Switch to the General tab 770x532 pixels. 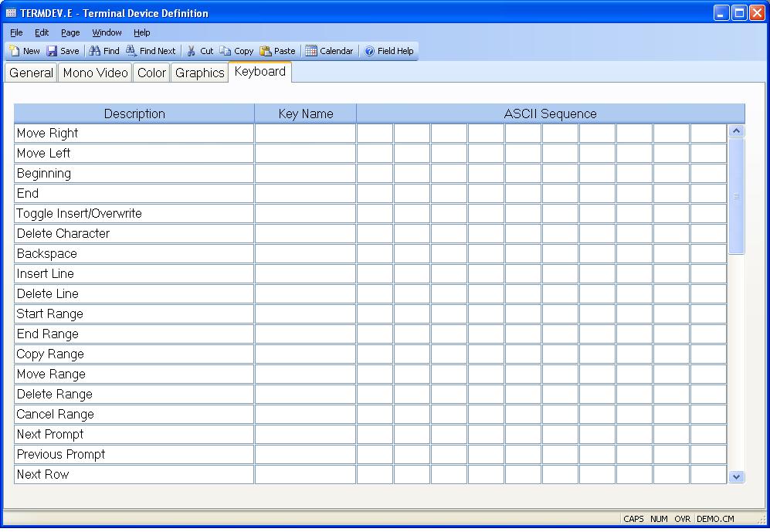click(x=31, y=73)
